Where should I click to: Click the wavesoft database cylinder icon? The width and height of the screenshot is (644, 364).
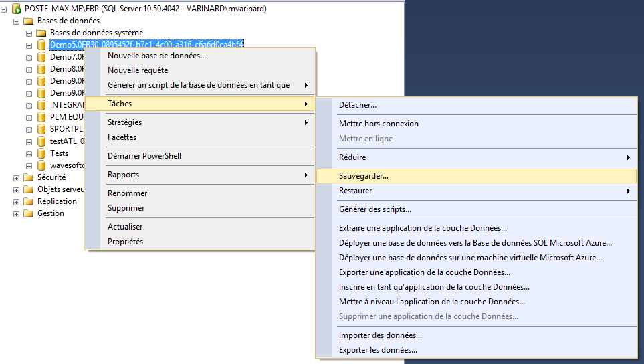(41, 165)
